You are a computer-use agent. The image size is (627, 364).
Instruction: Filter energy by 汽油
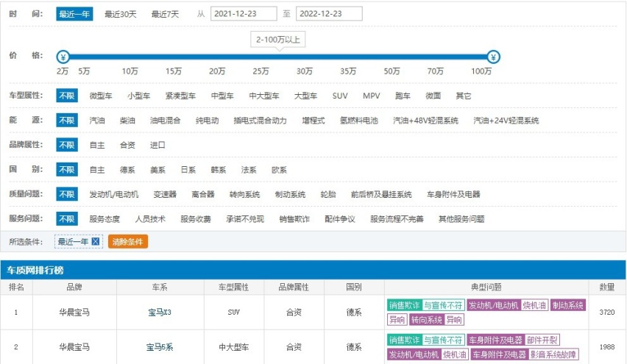coord(97,121)
